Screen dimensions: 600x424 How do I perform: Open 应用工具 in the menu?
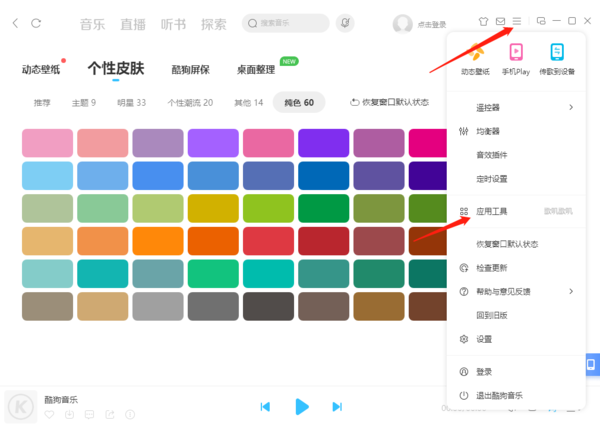point(491,212)
